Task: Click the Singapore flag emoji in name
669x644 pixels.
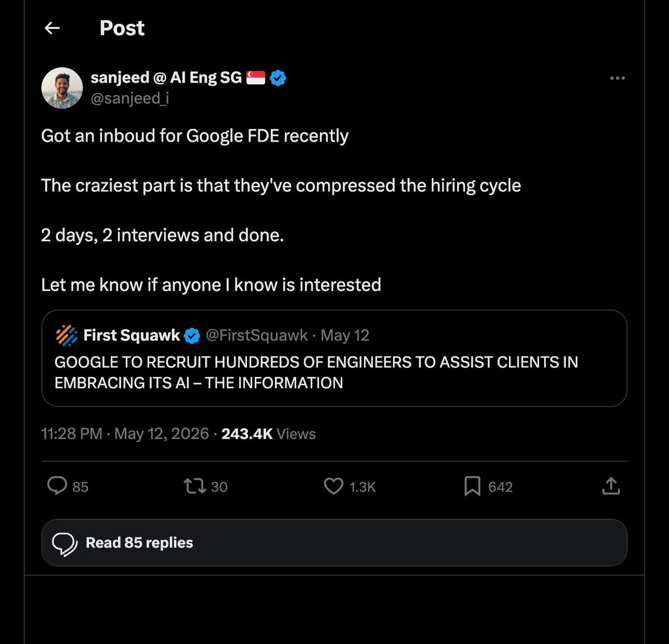Action: click(x=255, y=78)
